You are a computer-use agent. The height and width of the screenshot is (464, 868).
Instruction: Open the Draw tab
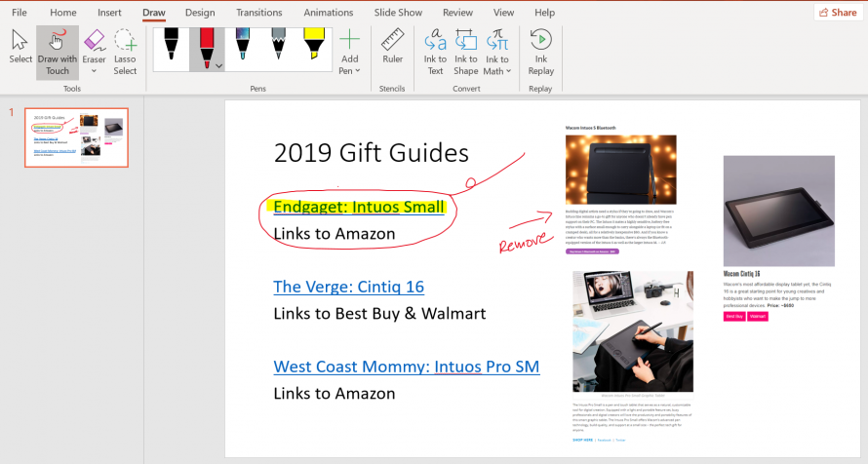[154, 12]
